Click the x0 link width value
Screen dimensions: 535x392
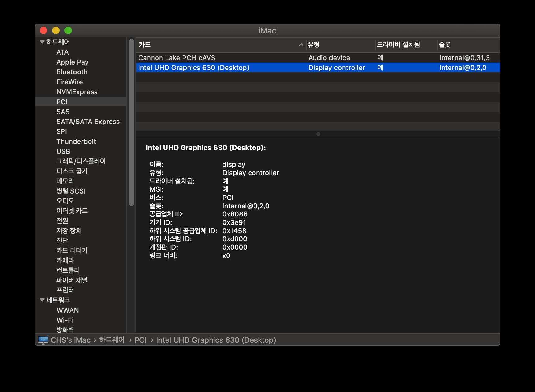[226, 256]
